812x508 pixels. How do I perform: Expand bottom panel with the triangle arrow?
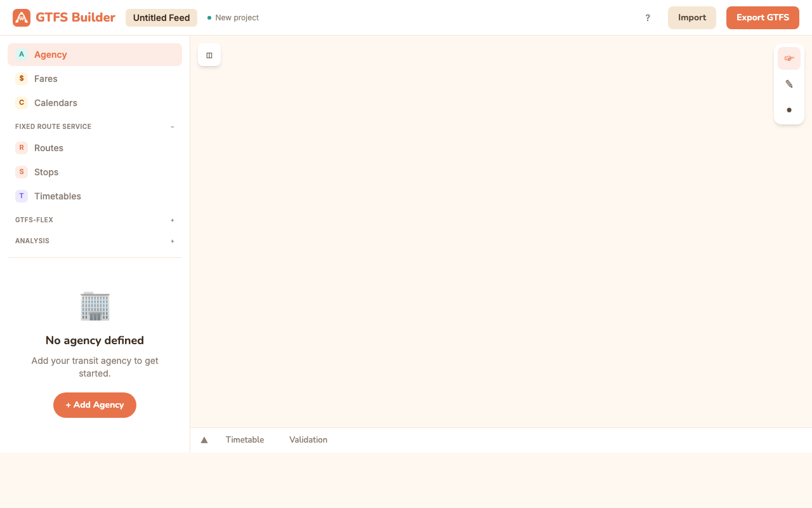pyautogui.click(x=204, y=440)
